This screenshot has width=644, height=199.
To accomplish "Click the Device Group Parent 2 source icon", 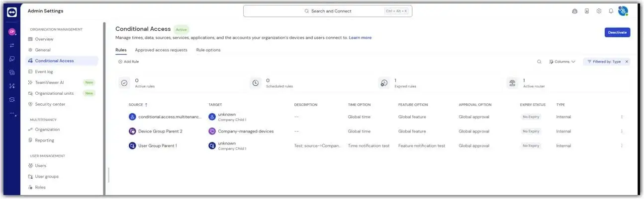I will coord(132,132).
